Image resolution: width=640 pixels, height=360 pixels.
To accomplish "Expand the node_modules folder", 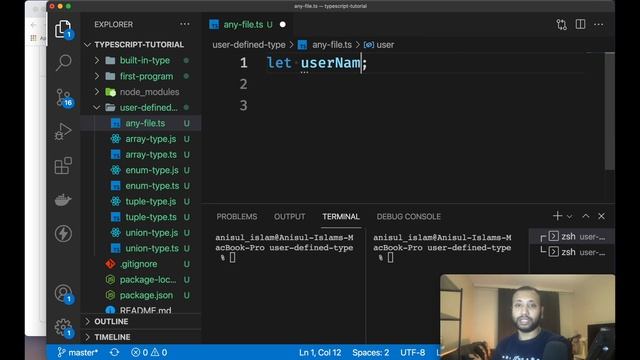I will pos(149,92).
